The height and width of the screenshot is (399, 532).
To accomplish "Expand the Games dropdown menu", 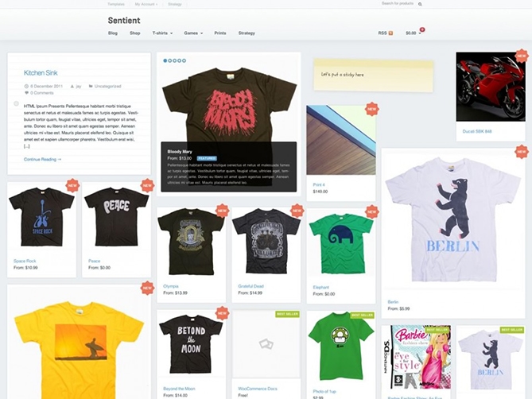I will pos(193,33).
